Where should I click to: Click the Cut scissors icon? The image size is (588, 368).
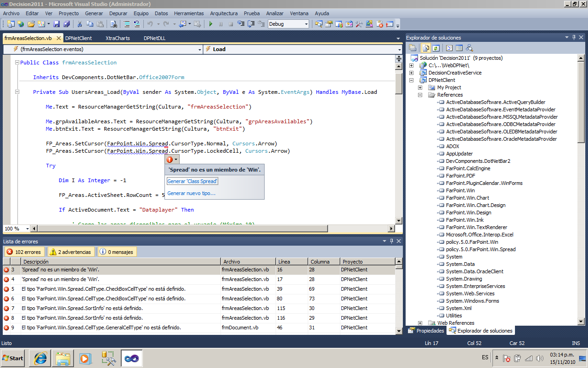tap(79, 24)
